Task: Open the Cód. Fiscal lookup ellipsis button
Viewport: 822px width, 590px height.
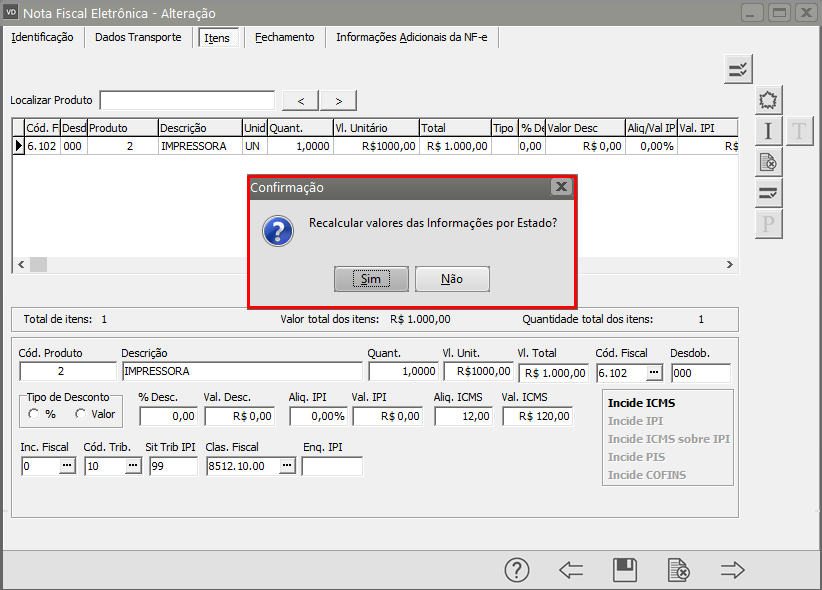Action: point(654,372)
